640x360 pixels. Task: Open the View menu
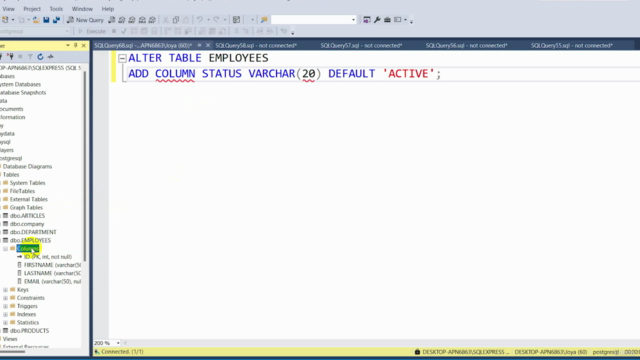click(x=8, y=9)
